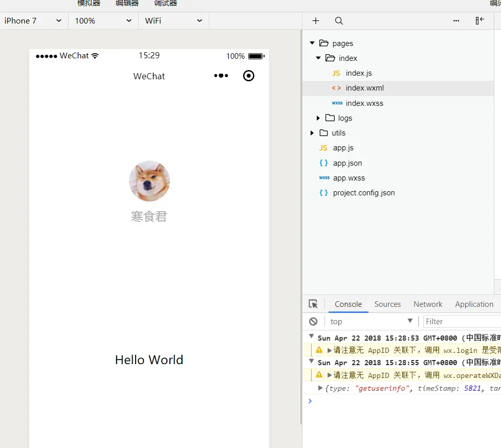Click the search icon in the file panel

[x=339, y=21]
